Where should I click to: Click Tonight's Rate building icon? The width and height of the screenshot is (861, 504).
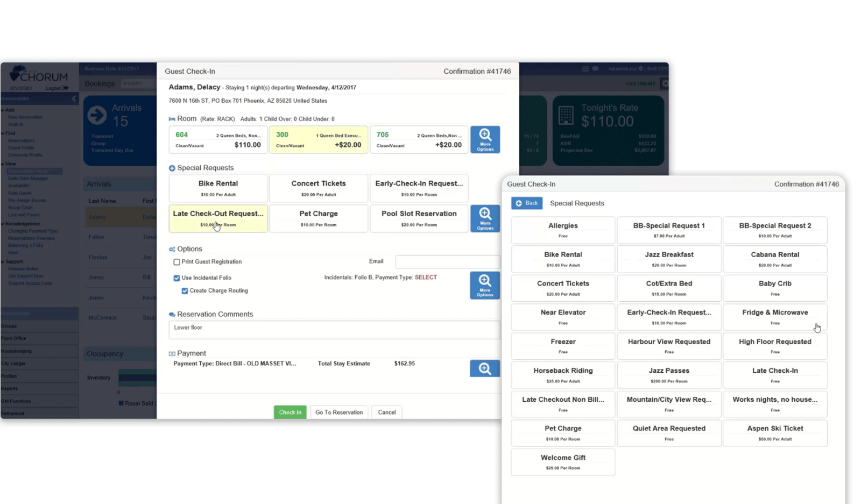(x=566, y=115)
